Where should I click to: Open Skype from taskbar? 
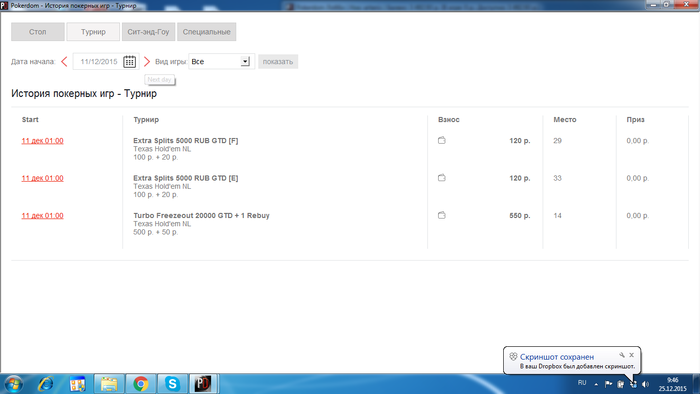click(172, 384)
